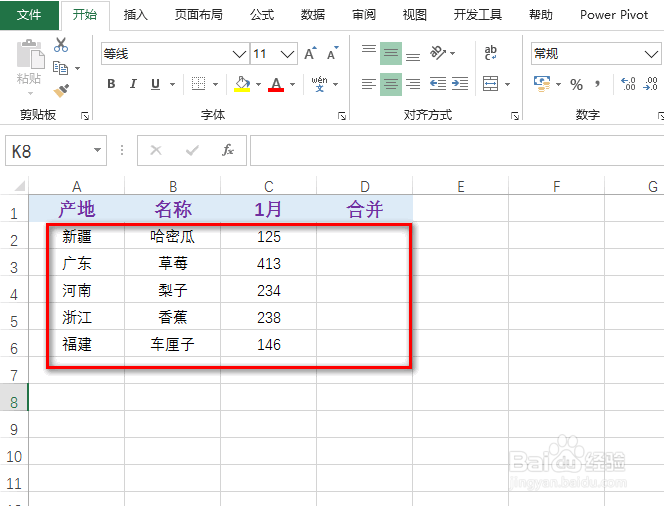This screenshot has width=664, height=506.
Task: Switch to the 公式 tab
Action: 262,15
